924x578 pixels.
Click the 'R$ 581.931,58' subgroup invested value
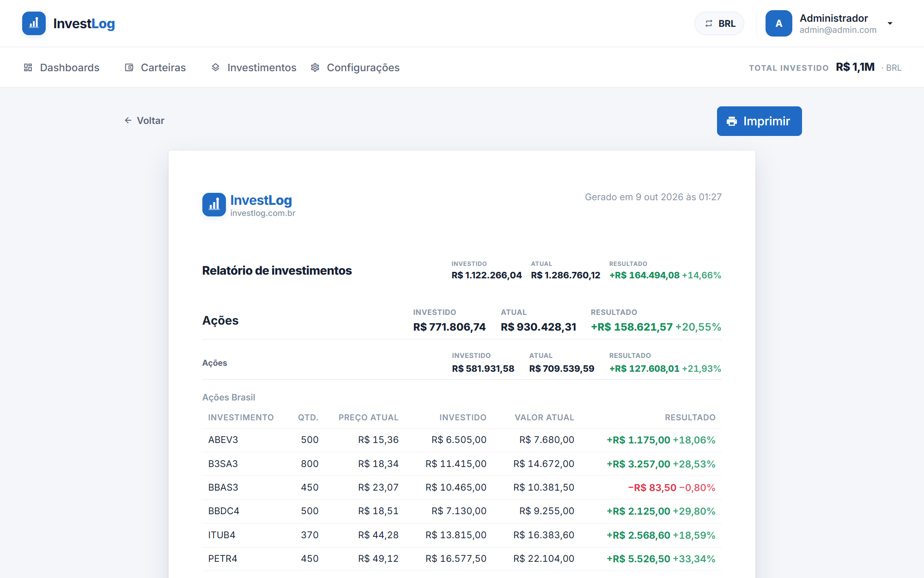pyautogui.click(x=483, y=369)
